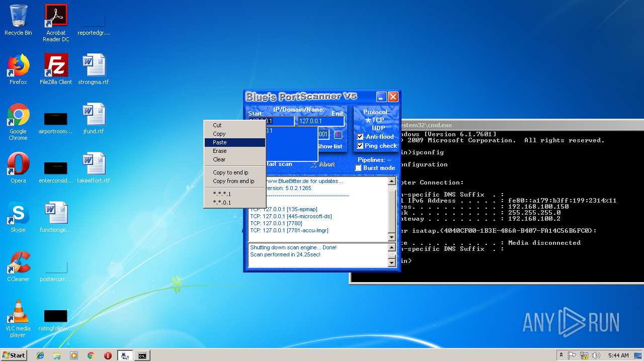Toggle the Anti flood checkbox
Screen dimensions: 644x362
[x=360, y=137]
